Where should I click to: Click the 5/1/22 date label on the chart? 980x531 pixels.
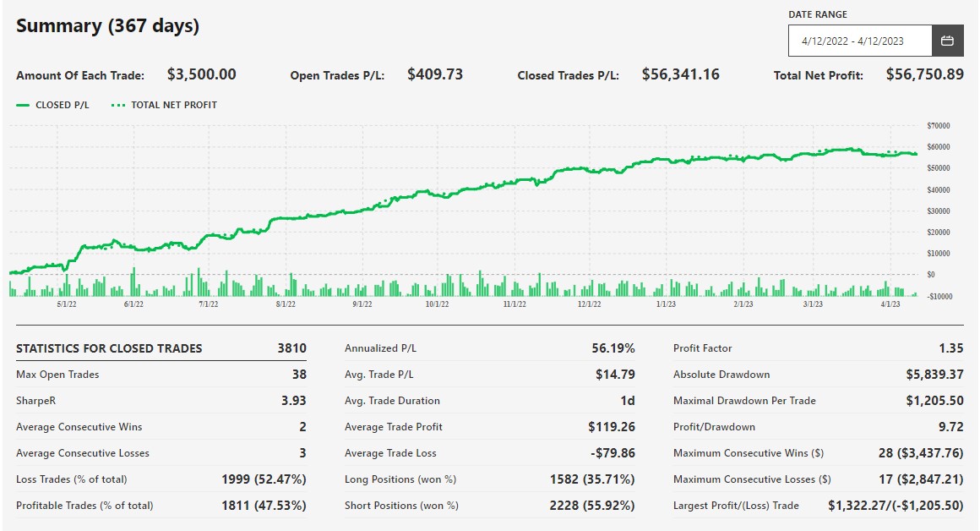[x=67, y=304]
